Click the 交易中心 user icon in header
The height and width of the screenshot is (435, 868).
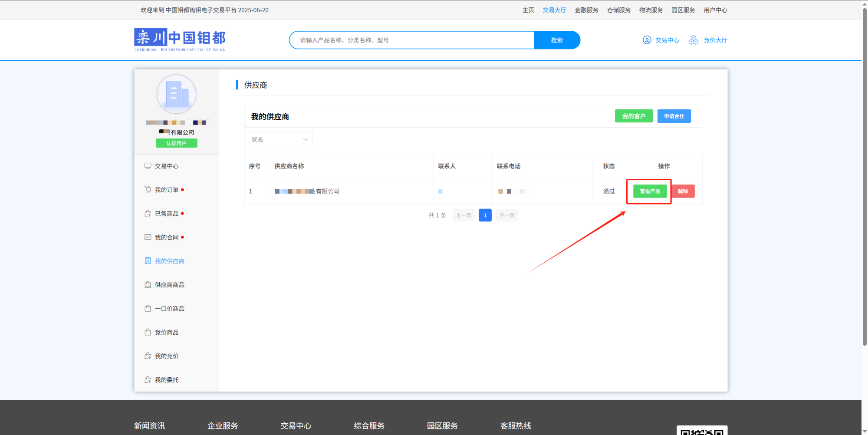647,40
